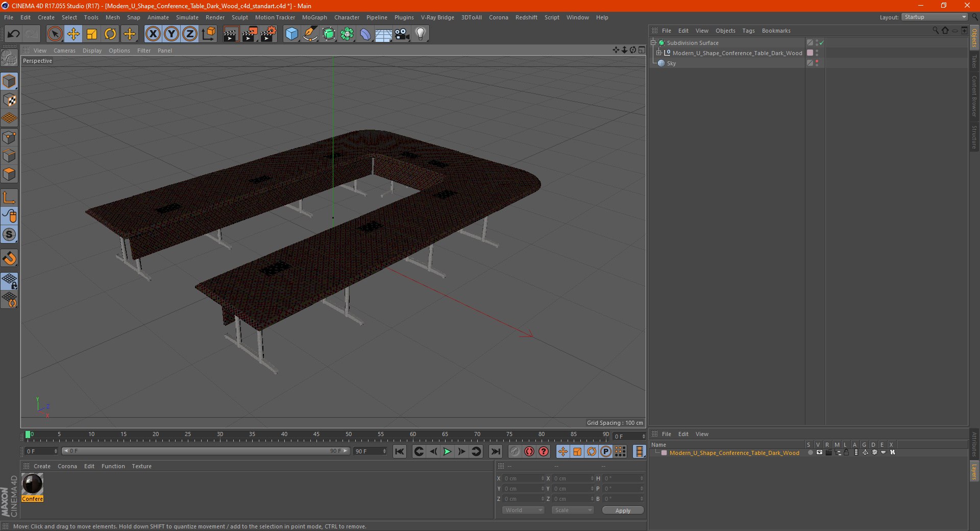Activate the Rotate tool
Image resolution: width=980 pixels, height=531 pixels.
tap(110, 34)
